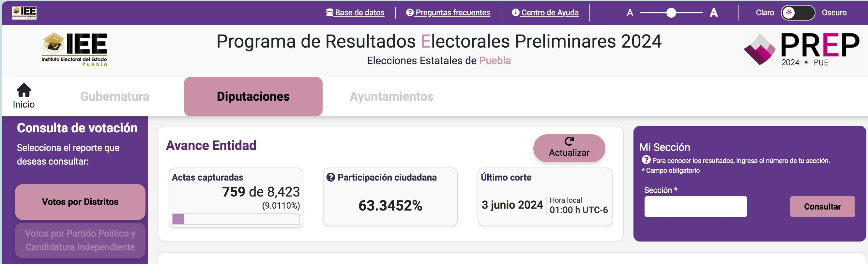868x264 pixels.
Task: Click refresh arrow icon in Actualizar button
Action: (569, 141)
